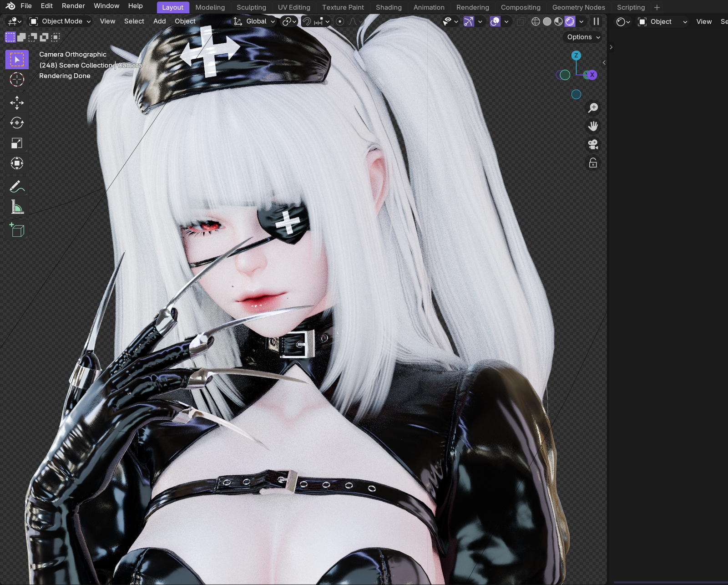The height and width of the screenshot is (585, 728).
Task: Select the 3D Cursor tool
Action: pyautogui.click(x=17, y=79)
